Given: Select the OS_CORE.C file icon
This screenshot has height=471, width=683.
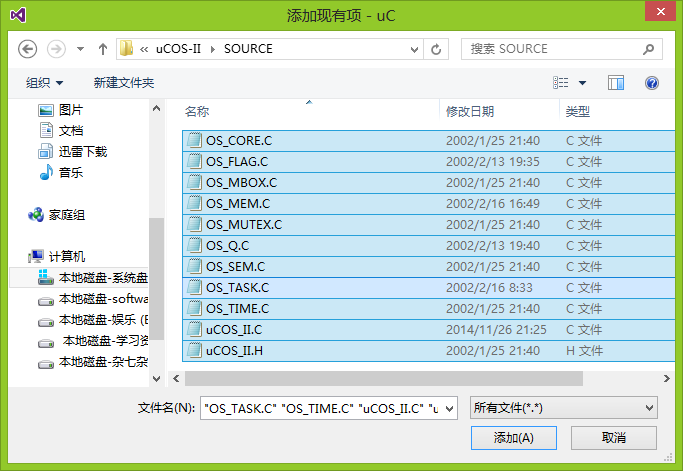Looking at the screenshot, I should (x=194, y=140).
